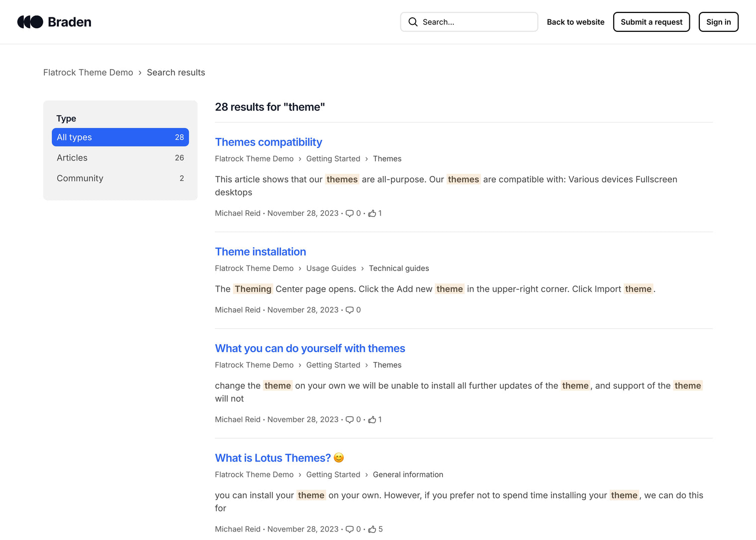Open the Theme installation article
Viewport: 756px width, 540px height.
point(260,252)
